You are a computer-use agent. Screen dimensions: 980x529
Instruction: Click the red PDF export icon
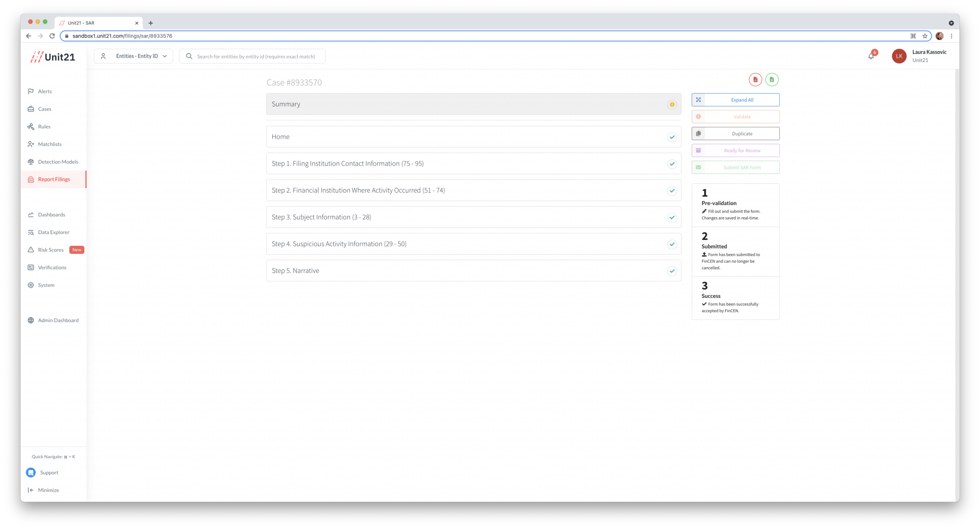pyautogui.click(x=755, y=80)
